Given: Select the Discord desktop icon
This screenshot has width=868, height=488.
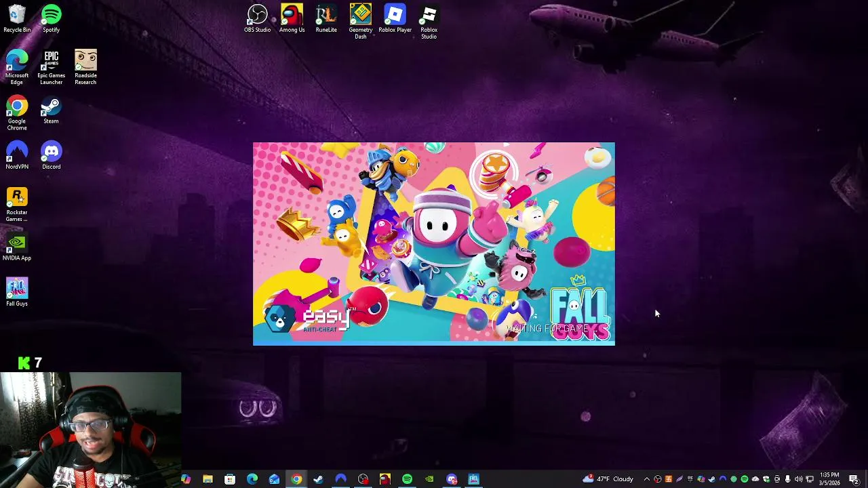Looking at the screenshot, I should click(51, 155).
